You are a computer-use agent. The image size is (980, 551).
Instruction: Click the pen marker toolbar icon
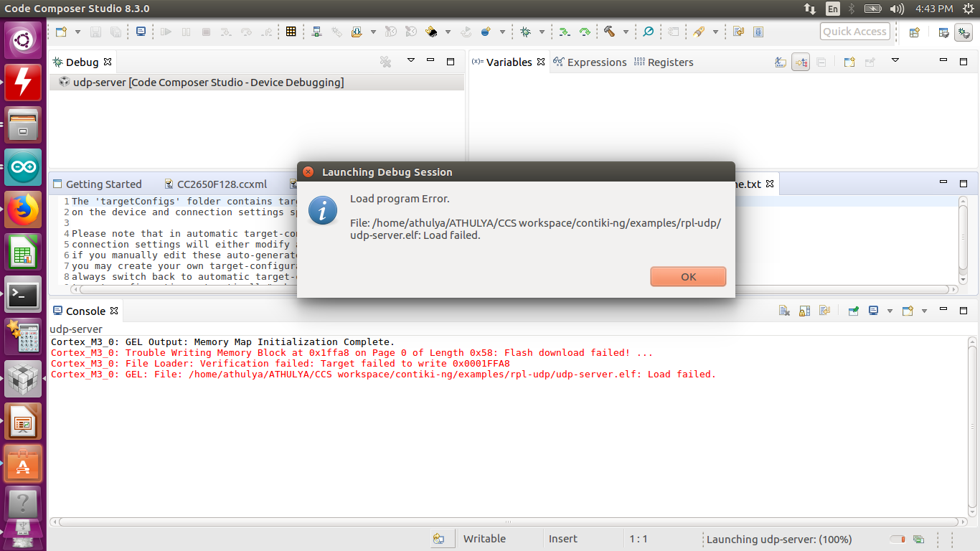[699, 32]
